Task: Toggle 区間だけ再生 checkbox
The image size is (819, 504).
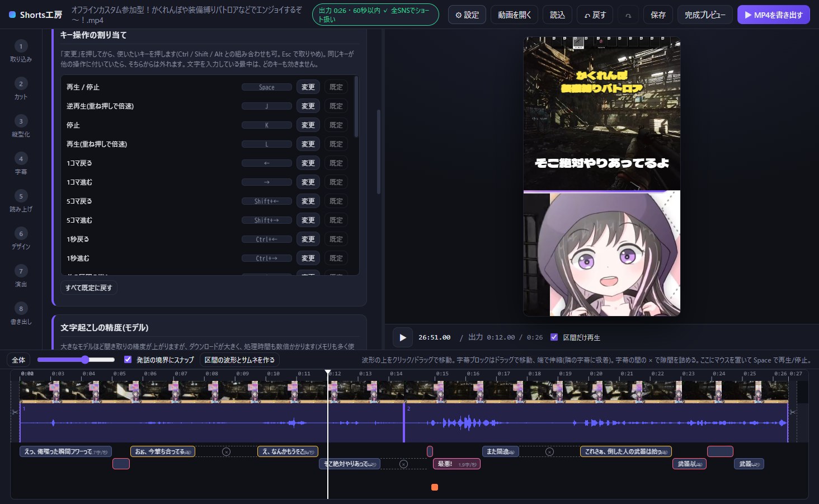Action: [x=554, y=337]
